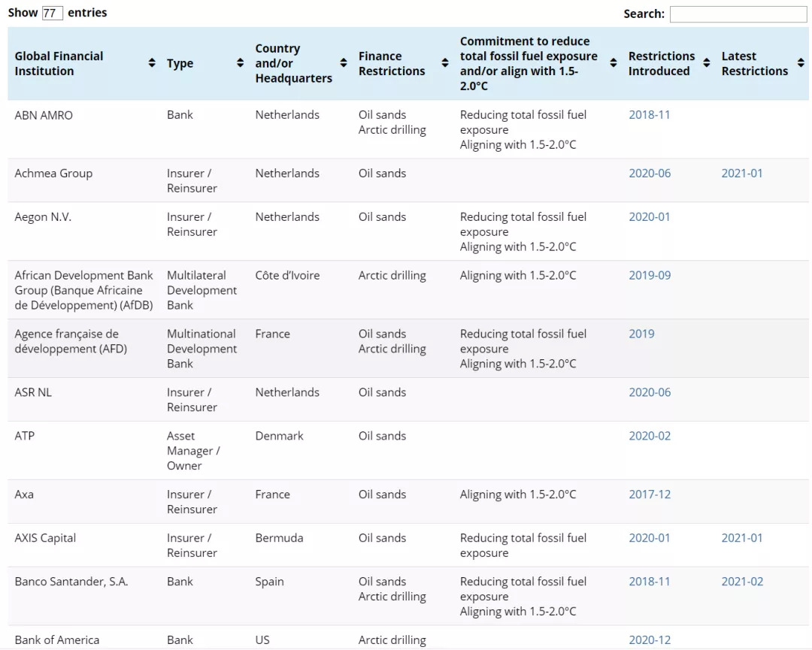
Task: Open African Development Bank 2019-09 link
Action: (x=650, y=275)
